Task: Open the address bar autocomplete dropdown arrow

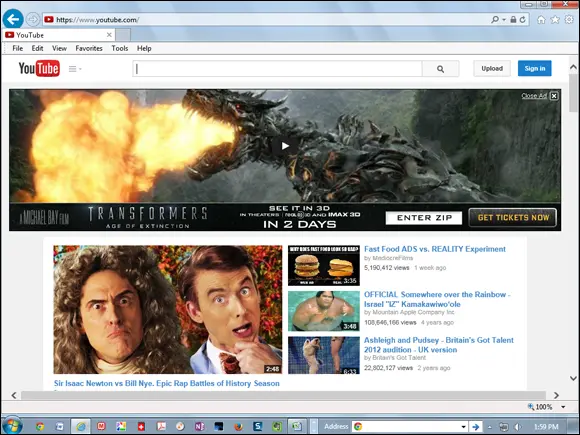Action: pos(504,20)
